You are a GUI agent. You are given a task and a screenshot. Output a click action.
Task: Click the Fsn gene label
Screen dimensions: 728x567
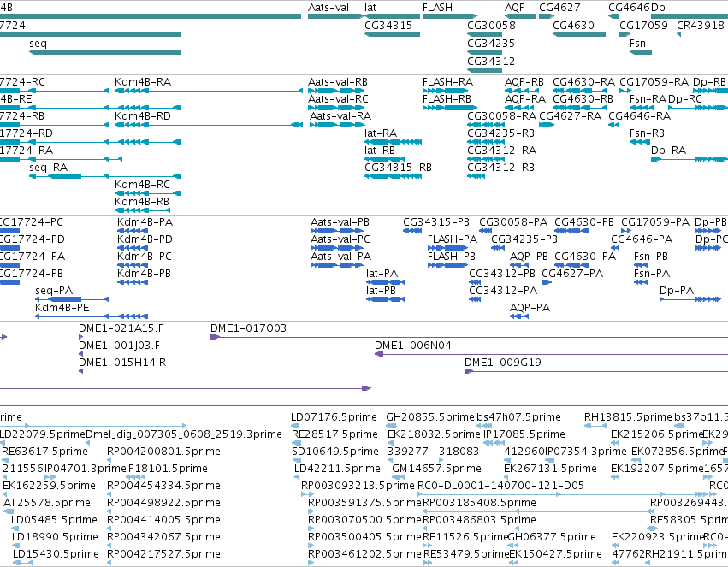point(637,43)
